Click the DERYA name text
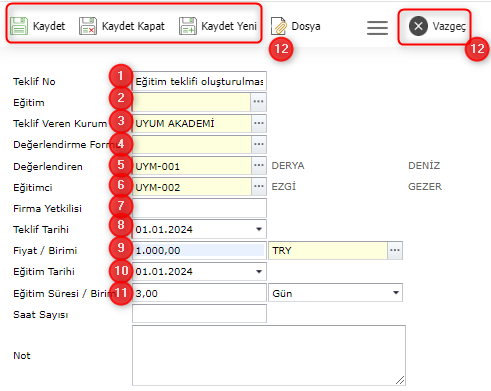This screenshot has width=491, height=391. tap(288, 166)
